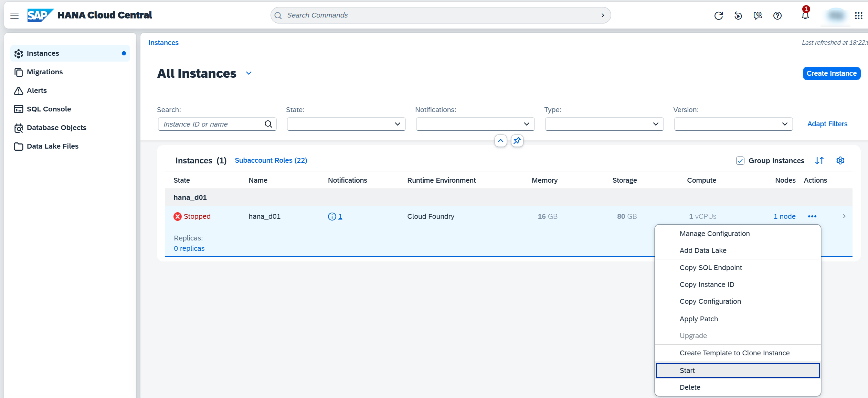Expand the All Instances view dropdown
Image resolution: width=868 pixels, height=398 pixels.
pyautogui.click(x=249, y=73)
